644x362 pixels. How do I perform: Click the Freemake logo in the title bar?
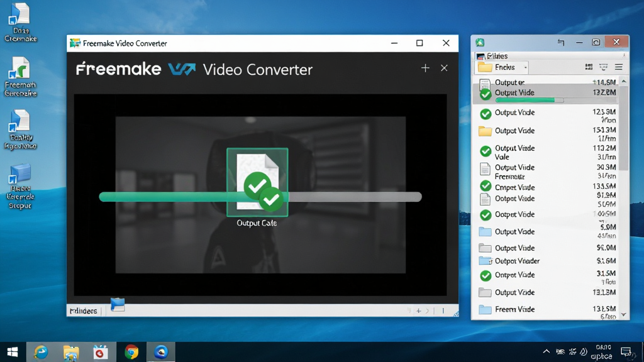(75, 43)
